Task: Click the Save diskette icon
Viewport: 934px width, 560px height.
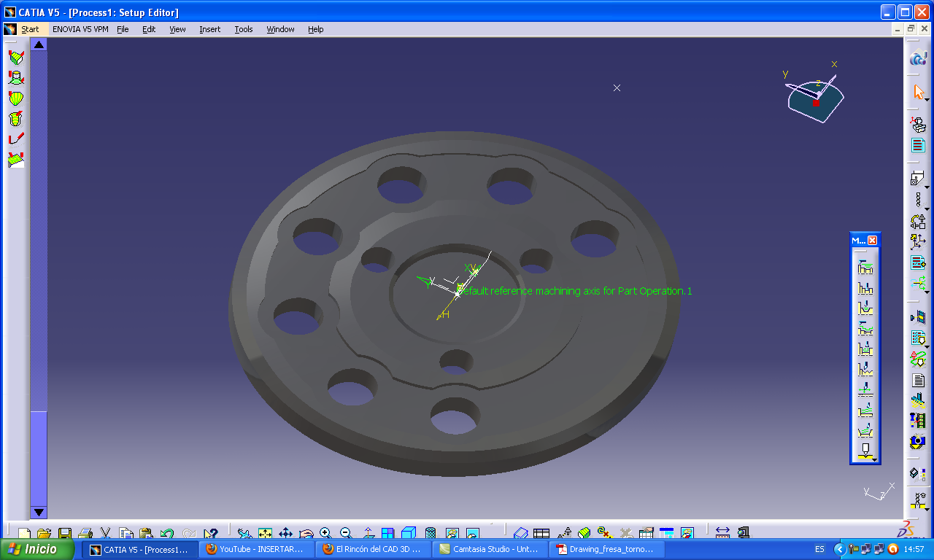Action: point(64,534)
